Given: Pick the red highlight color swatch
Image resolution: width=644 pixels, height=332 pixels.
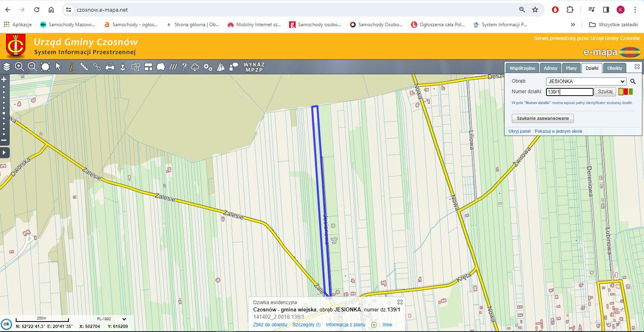Looking at the screenshot, I should coord(626,92).
